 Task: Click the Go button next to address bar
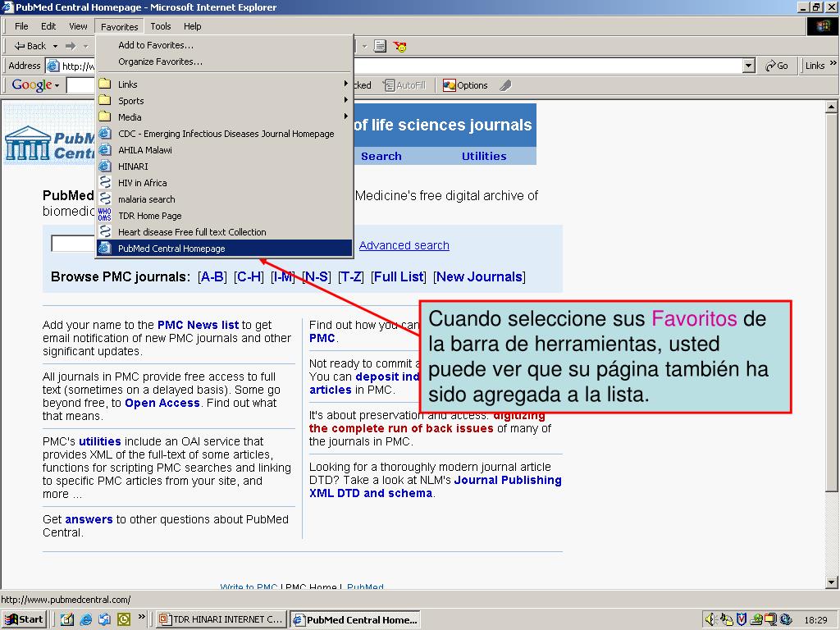click(777, 66)
